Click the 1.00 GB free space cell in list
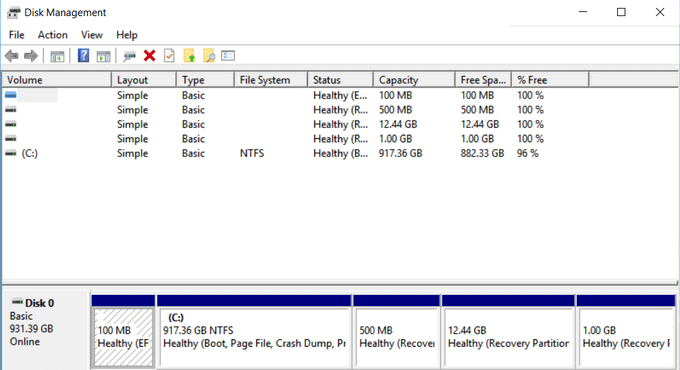Image resolution: width=680 pixels, height=370 pixels. [477, 139]
